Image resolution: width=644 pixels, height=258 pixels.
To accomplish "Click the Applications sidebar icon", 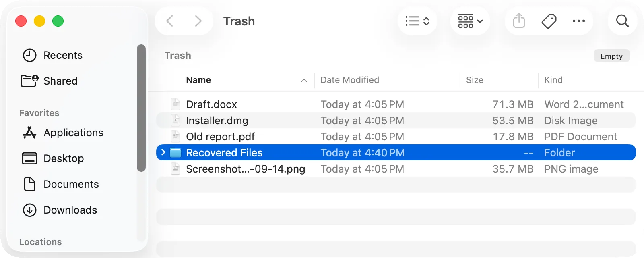I will pos(29,132).
